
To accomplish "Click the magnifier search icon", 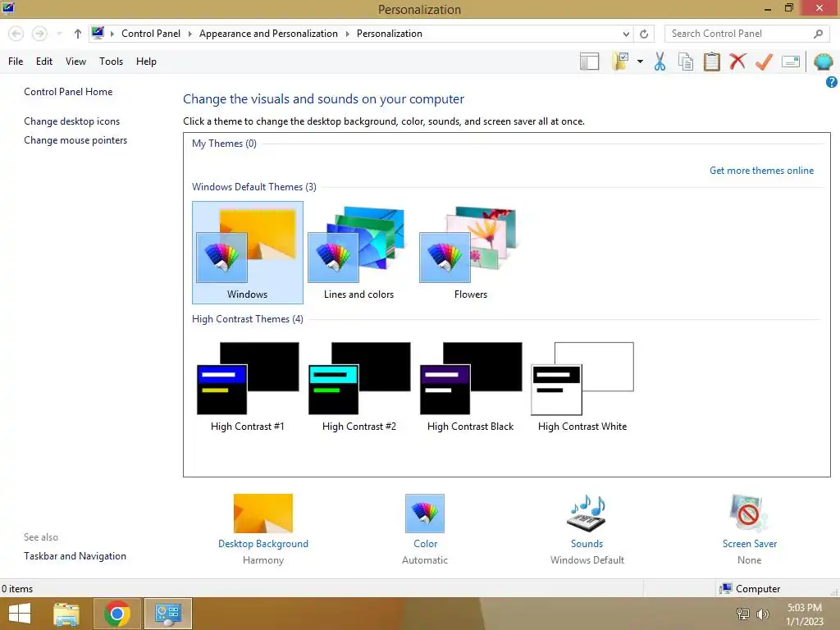I will click(x=818, y=34).
